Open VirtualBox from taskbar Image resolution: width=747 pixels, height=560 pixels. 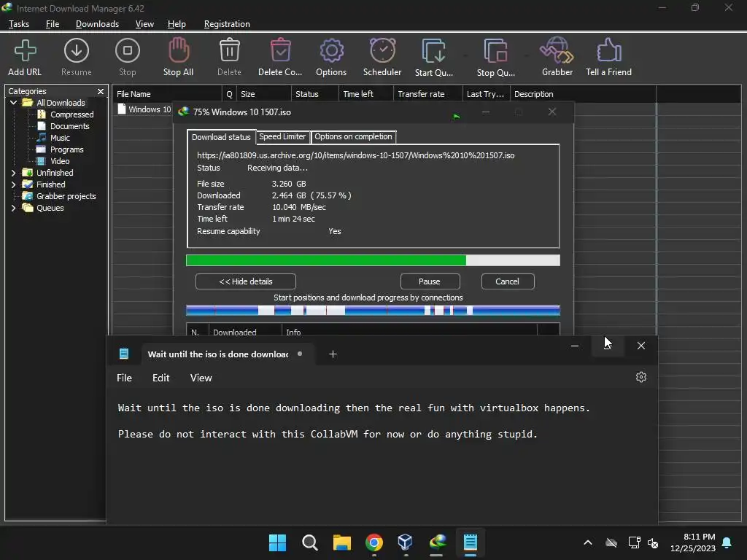406,542
